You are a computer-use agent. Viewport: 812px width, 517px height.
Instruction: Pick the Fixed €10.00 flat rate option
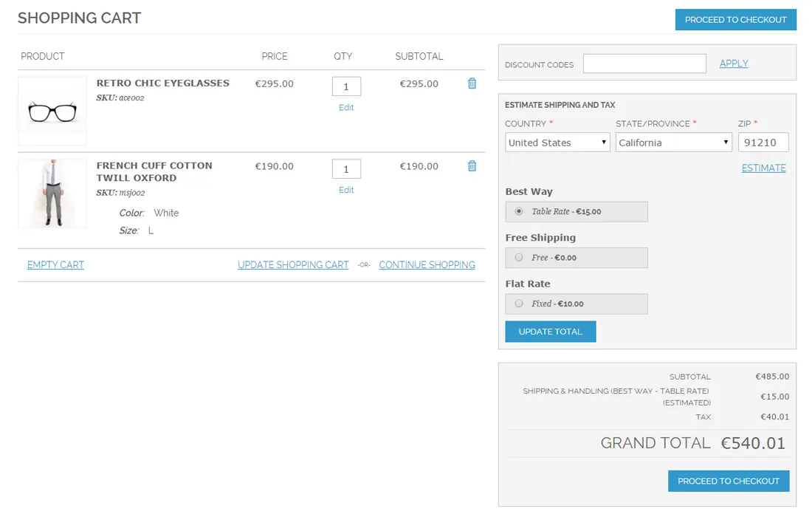[x=519, y=304]
